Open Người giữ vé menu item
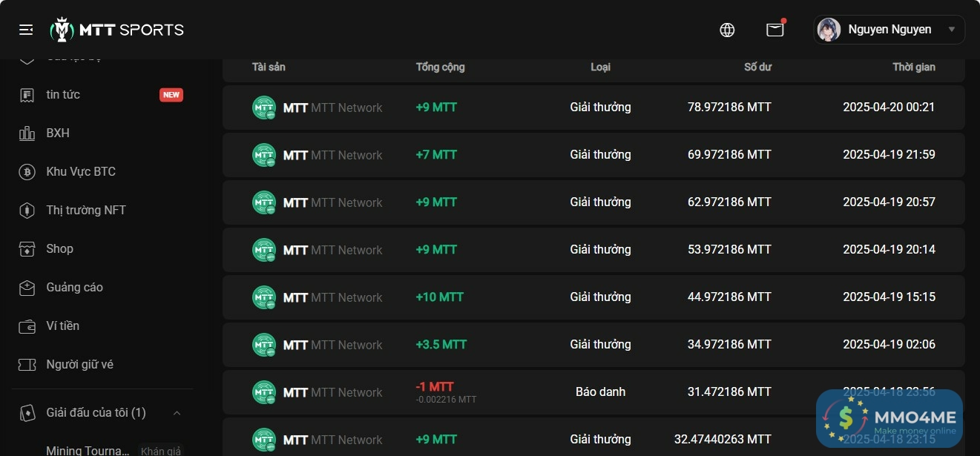 (x=79, y=365)
